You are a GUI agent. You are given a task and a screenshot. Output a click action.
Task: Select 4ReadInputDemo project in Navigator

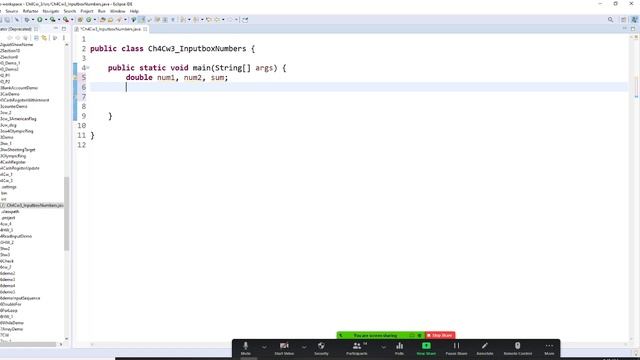[16, 236]
